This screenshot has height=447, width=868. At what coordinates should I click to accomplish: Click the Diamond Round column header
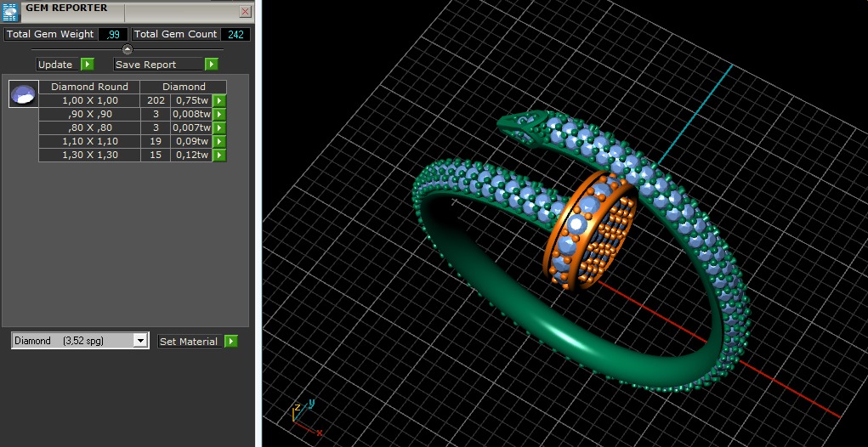click(89, 87)
